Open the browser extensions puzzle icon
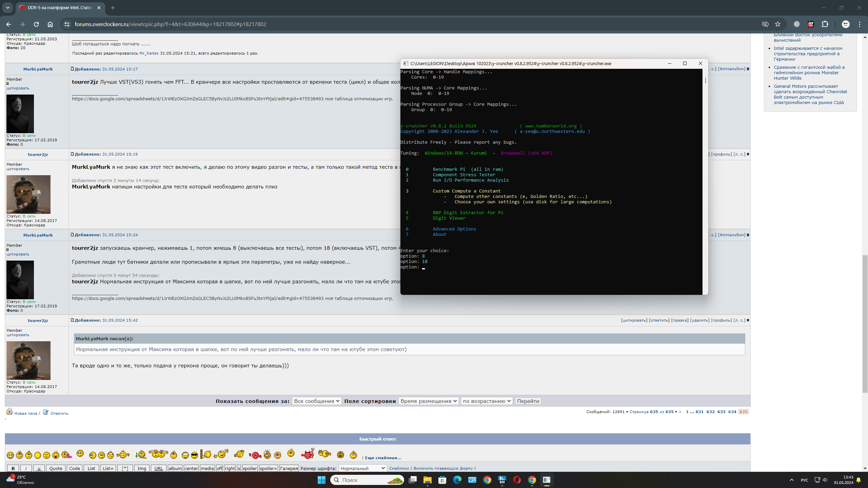868x488 pixels. click(825, 24)
